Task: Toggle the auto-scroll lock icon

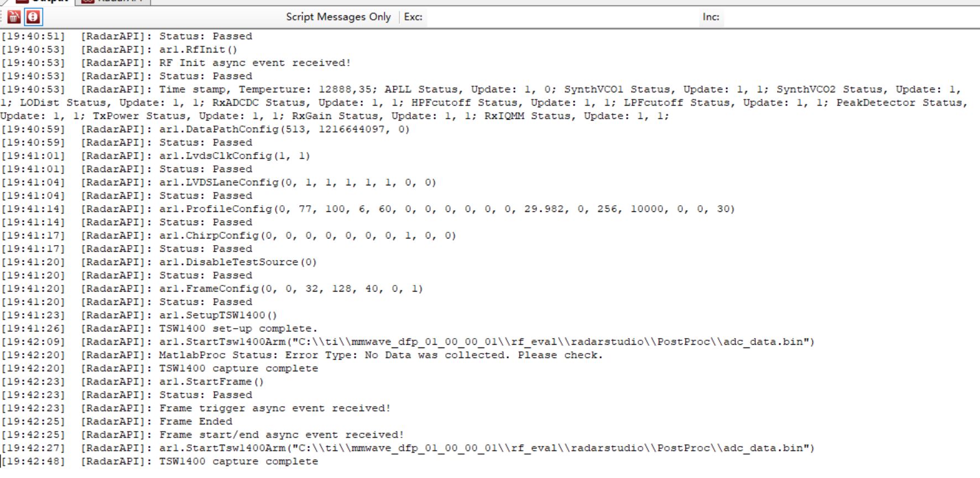Action: point(33,17)
